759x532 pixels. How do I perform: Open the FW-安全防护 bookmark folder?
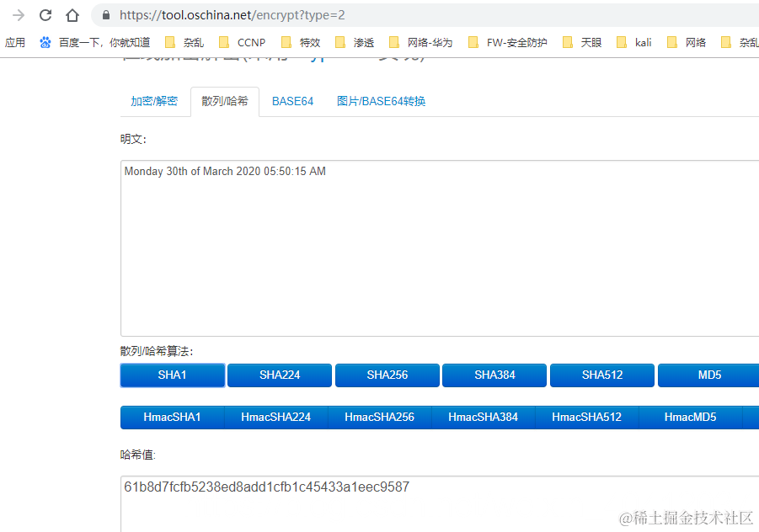click(x=508, y=43)
